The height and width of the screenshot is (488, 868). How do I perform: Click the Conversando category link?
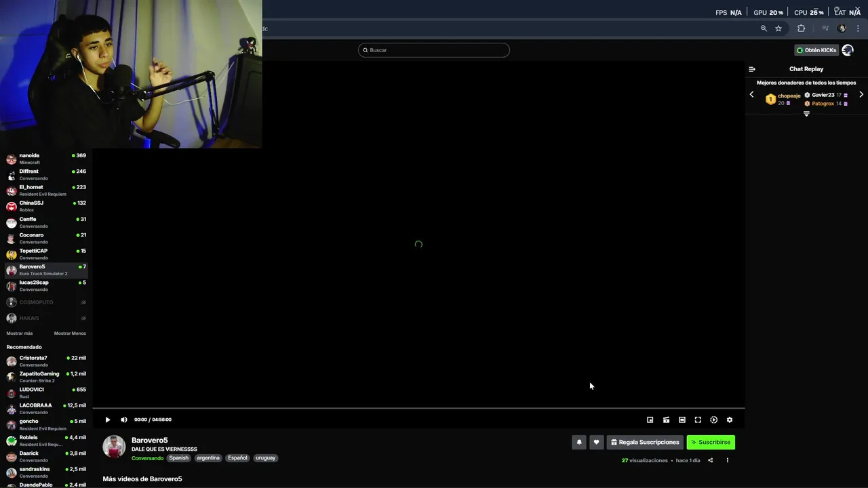(x=147, y=458)
